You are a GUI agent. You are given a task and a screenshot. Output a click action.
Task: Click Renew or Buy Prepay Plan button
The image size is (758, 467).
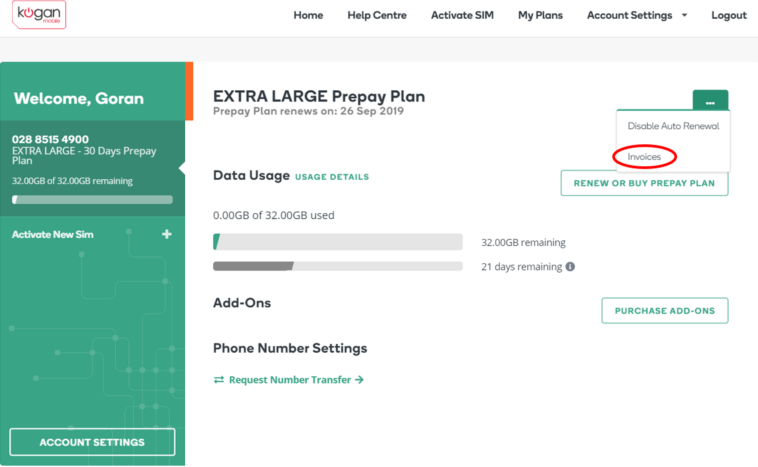click(644, 183)
